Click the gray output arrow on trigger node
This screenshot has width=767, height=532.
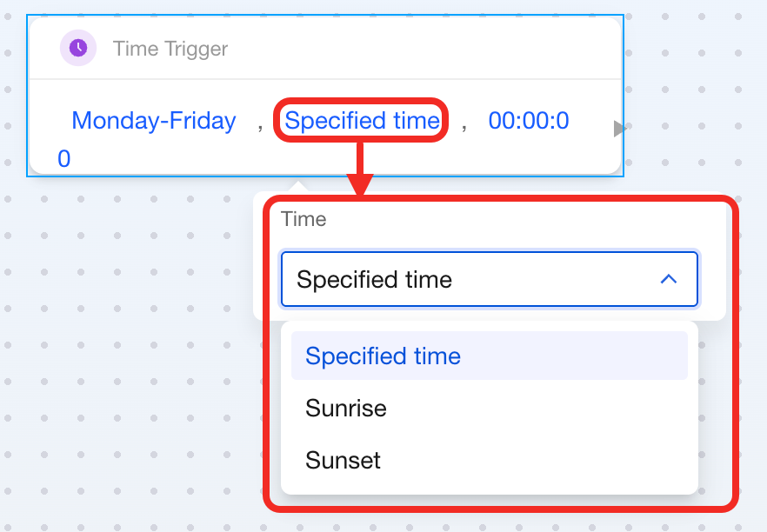point(619,130)
